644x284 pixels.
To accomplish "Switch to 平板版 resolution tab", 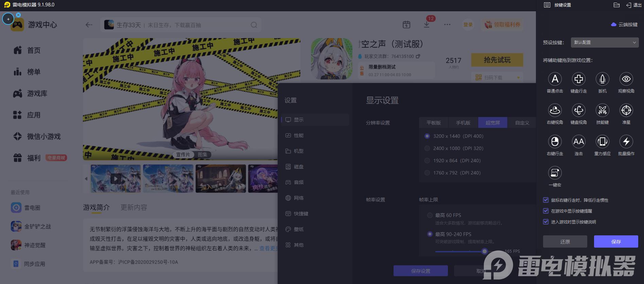I will point(434,123).
